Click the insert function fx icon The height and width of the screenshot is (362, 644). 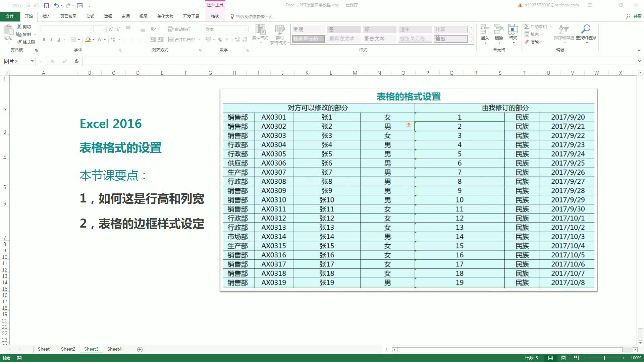point(76,61)
